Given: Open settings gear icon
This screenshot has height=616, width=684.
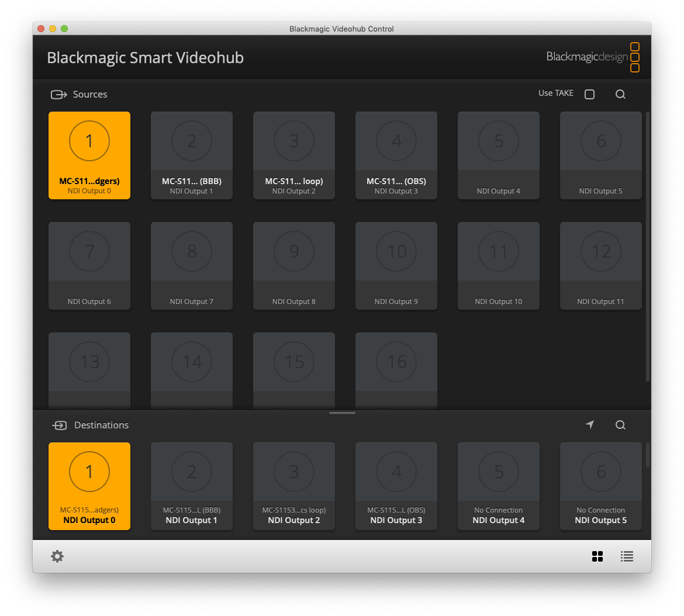Looking at the screenshot, I should click(57, 556).
